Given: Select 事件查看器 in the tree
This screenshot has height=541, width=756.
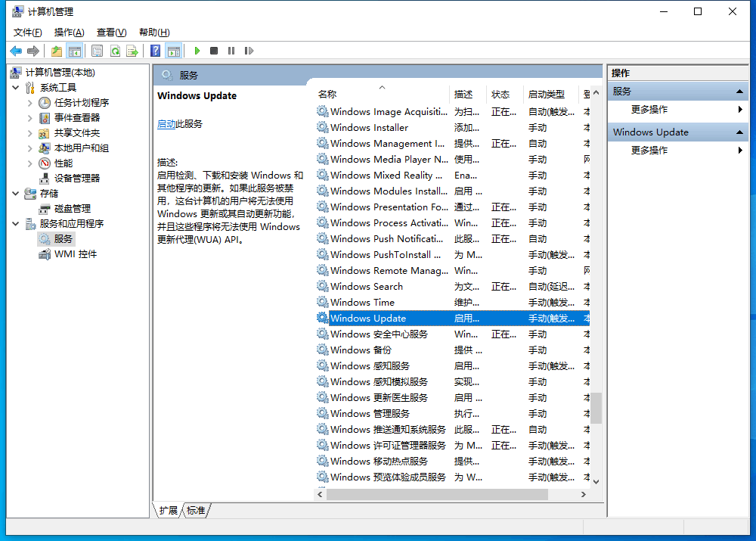Looking at the screenshot, I should [77, 118].
